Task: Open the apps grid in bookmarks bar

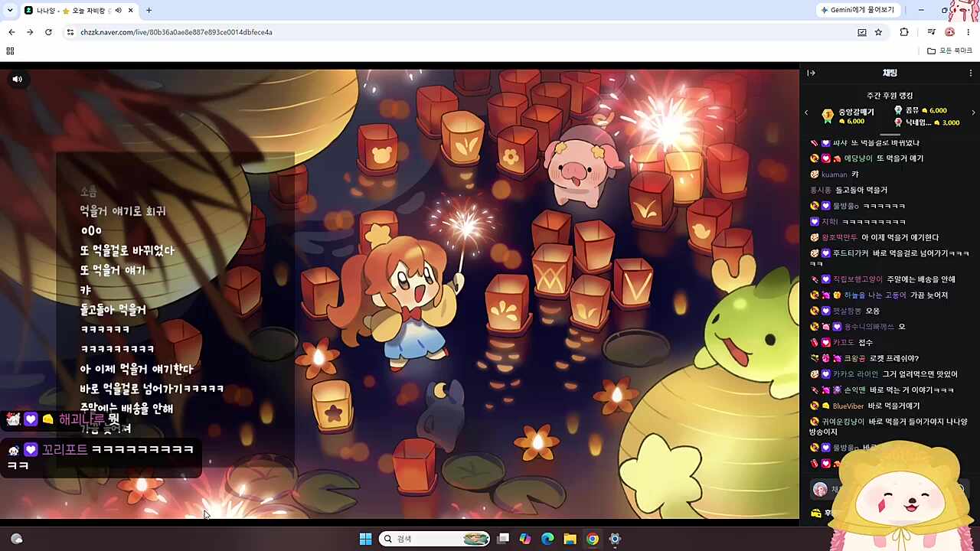Action: (10, 51)
